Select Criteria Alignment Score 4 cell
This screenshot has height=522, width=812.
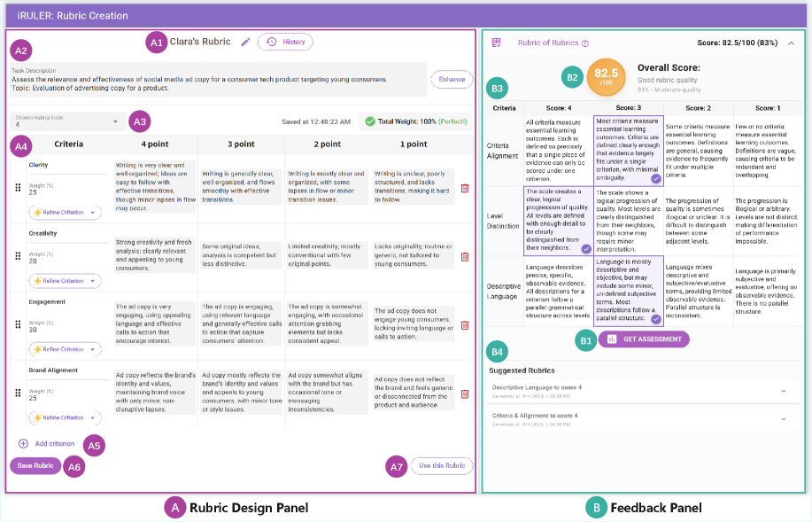coord(558,151)
